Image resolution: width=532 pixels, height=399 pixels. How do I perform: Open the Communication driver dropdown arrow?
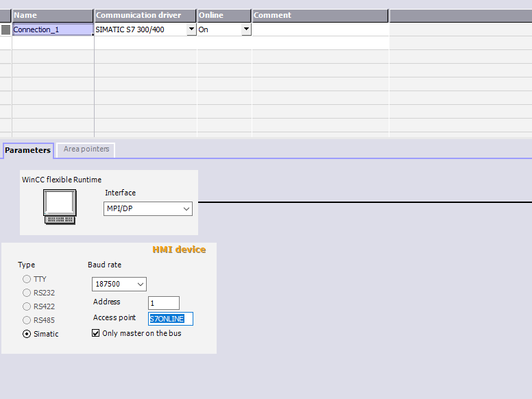[x=191, y=29]
